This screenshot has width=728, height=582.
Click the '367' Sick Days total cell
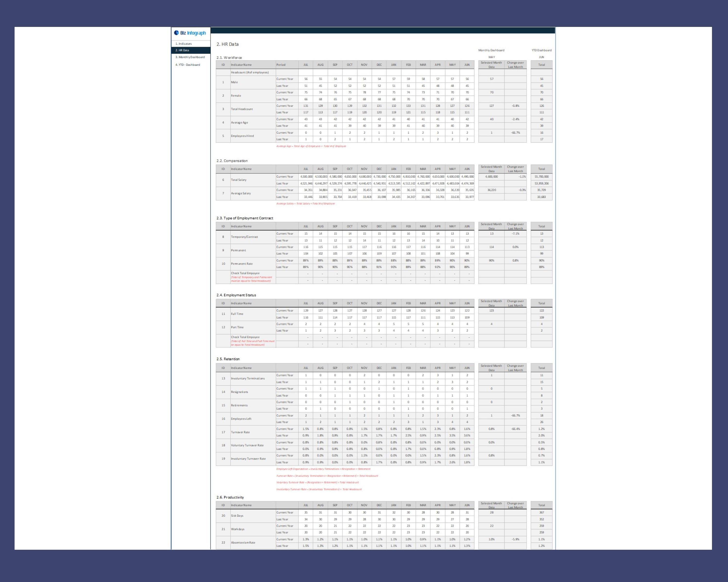[541, 512]
